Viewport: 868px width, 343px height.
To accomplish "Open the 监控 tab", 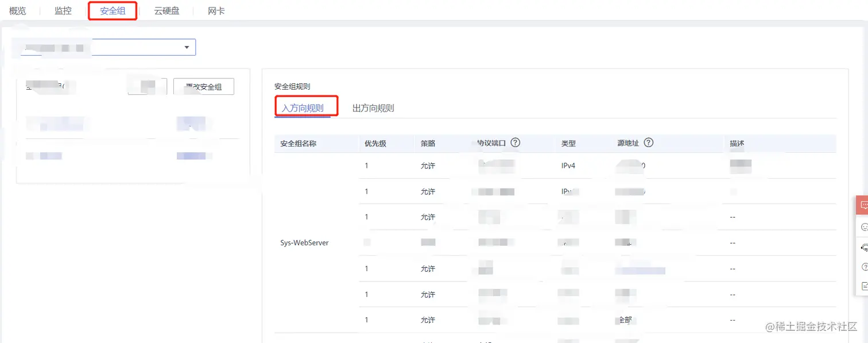I will coord(63,11).
